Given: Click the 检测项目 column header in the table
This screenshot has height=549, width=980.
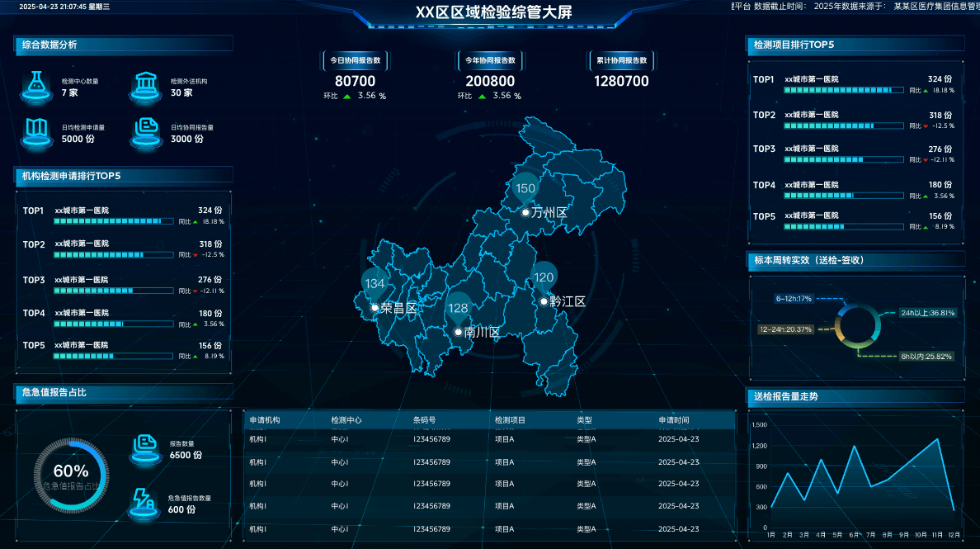Looking at the screenshot, I should pyautogui.click(x=511, y=420).
